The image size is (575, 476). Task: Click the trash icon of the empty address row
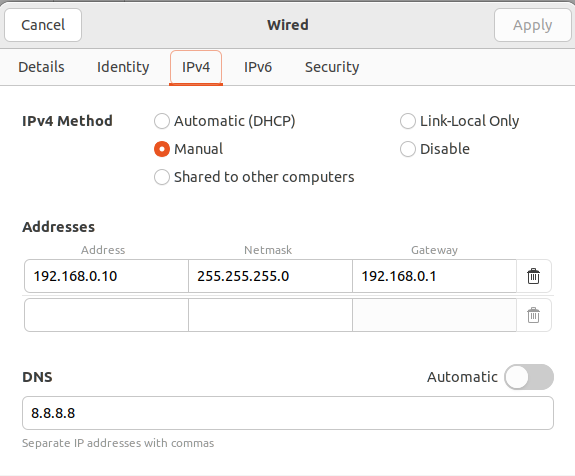coord(533,315)
